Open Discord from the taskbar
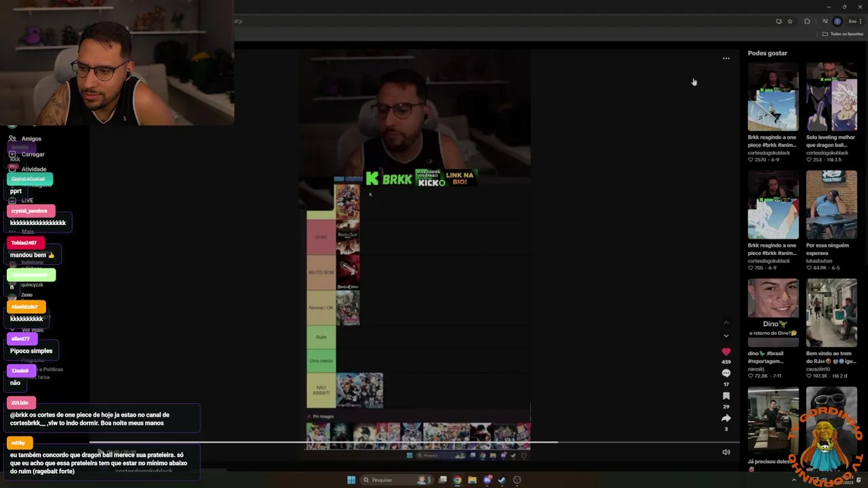The width and height of the screenshot is (868, 488). (x=487, y=480)
